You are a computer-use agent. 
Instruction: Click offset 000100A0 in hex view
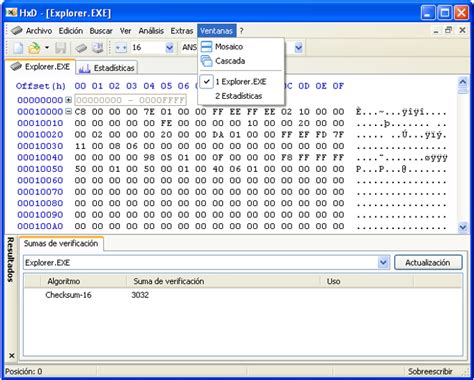coord(40,226)
